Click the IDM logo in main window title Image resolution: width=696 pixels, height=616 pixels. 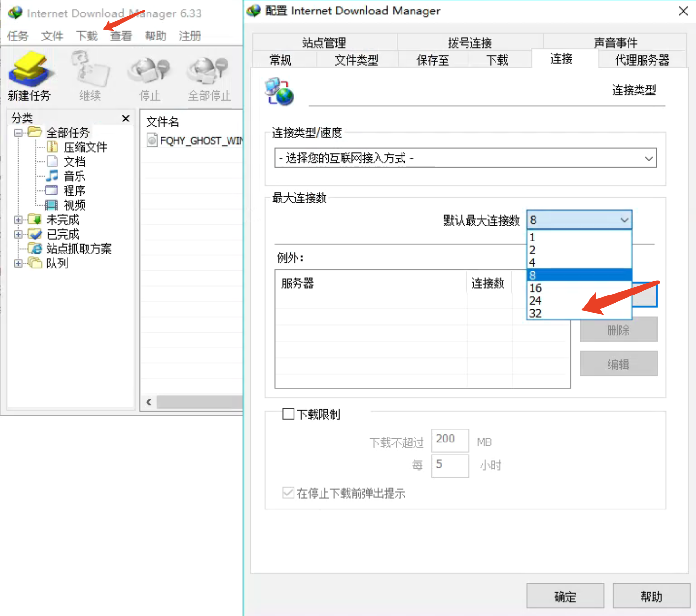click(x=15, y=13)
